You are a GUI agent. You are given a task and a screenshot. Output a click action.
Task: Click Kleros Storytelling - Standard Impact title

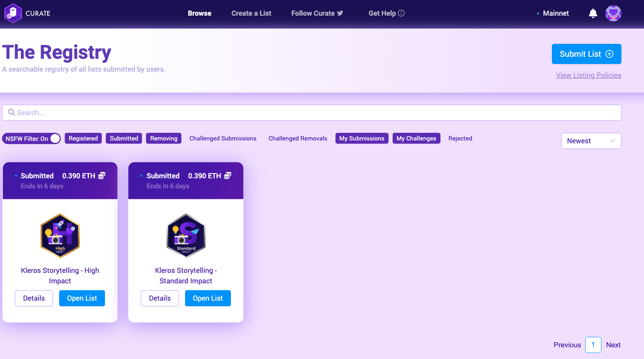click(186, 276)
